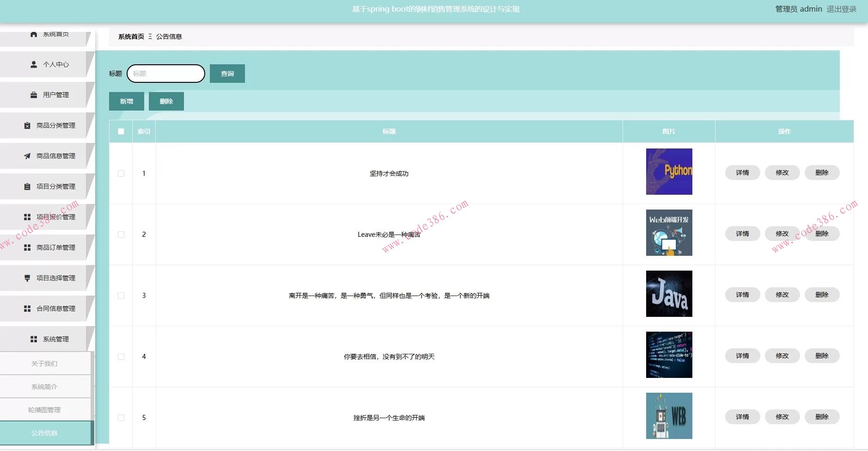The image size is (868, 451).
Task: Click the briefcase icon for 用户管理
Action: (34, 95)
